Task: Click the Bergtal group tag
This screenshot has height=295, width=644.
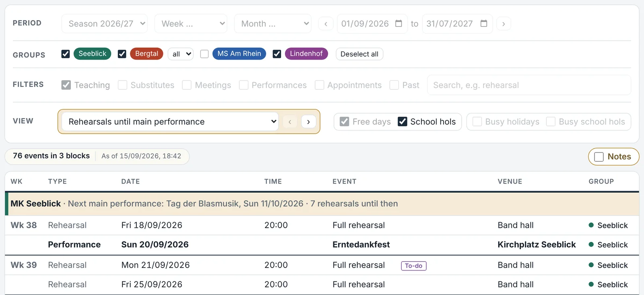Action: point(147,54)
